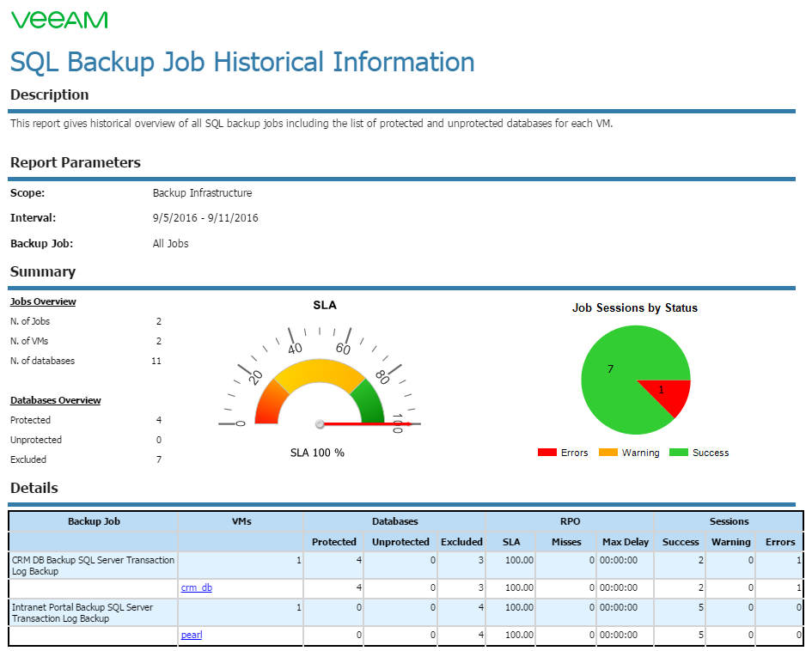Click the 'Backup Job' column header
The image size is (812, 651).
(x=94, y=521)
